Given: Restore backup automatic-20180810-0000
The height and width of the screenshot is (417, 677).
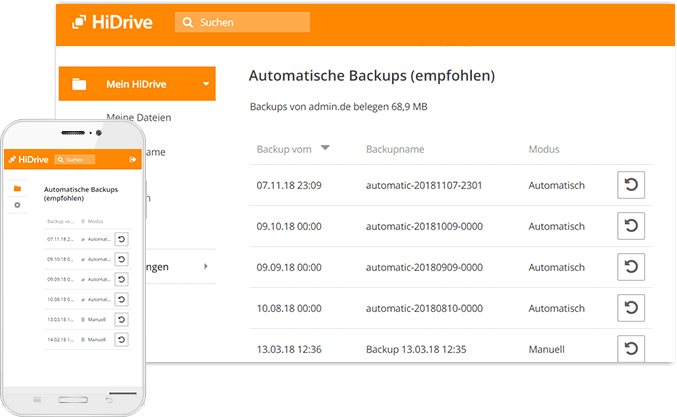Looking at the screenshot, I should tap(631, 308).
